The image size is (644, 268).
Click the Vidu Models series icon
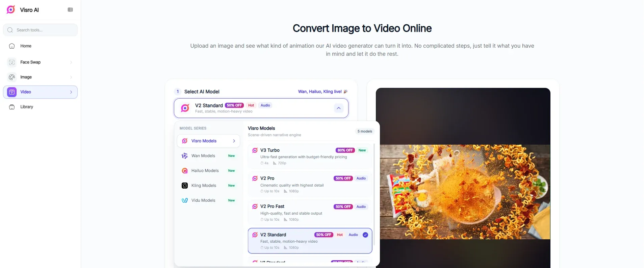click(x=185, y=200)
